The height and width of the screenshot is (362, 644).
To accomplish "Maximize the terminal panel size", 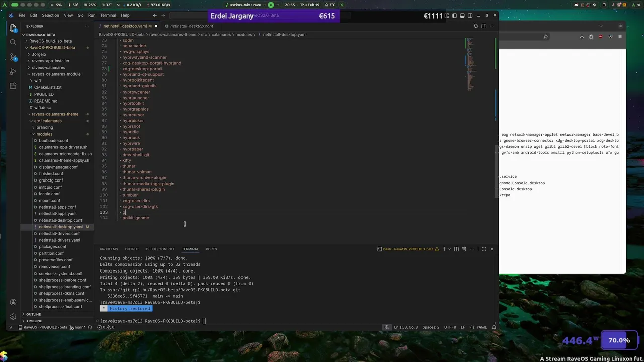I will tap(484, 249).
